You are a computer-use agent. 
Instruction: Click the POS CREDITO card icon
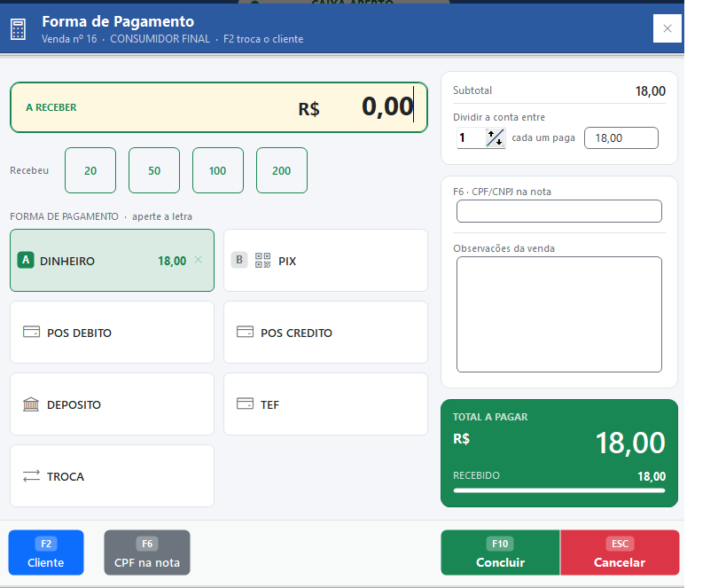pos(245,332)
